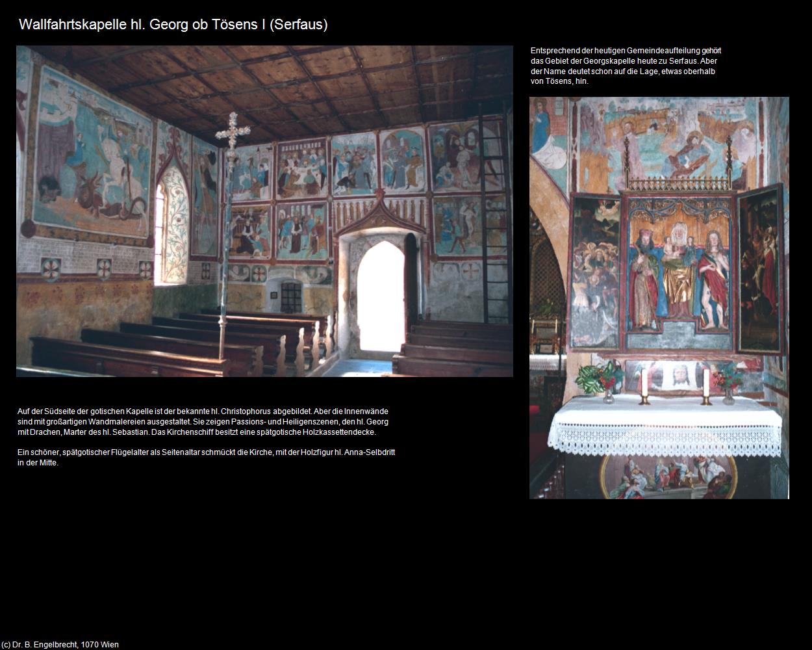Click the paragraph starting 'Auf der Südseite der gotischen Kapelle'

[203, 422]
